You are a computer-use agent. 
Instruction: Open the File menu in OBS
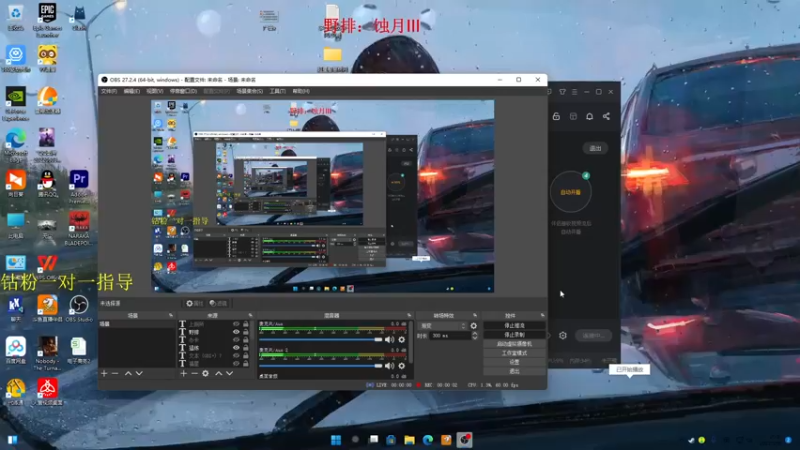click(109, 91)
